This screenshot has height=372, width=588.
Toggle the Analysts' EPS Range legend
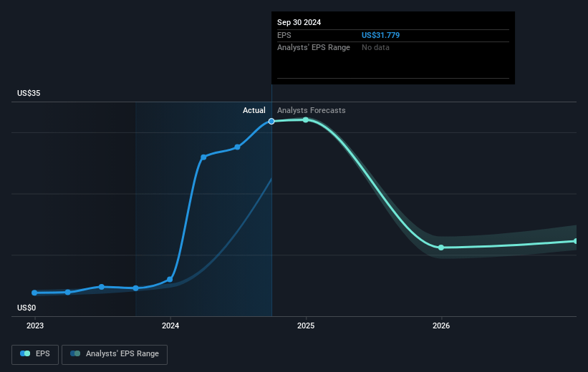click(x=115, y=354)
